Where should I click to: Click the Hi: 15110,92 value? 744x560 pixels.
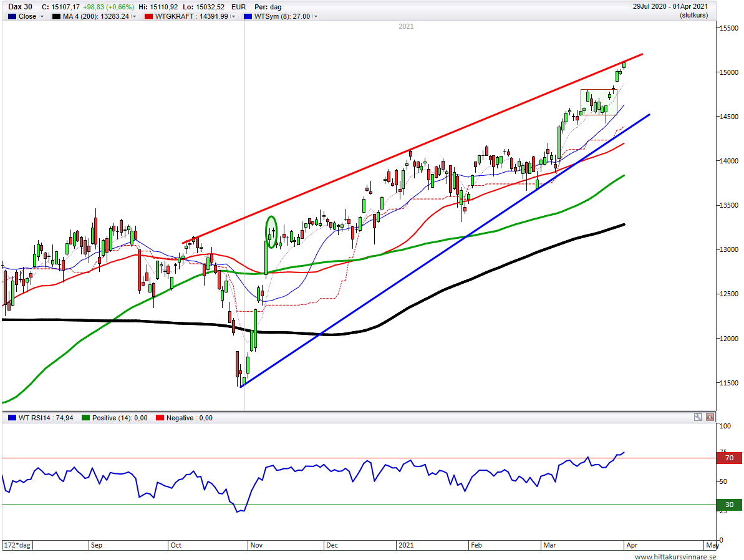(x=158, y=7)
